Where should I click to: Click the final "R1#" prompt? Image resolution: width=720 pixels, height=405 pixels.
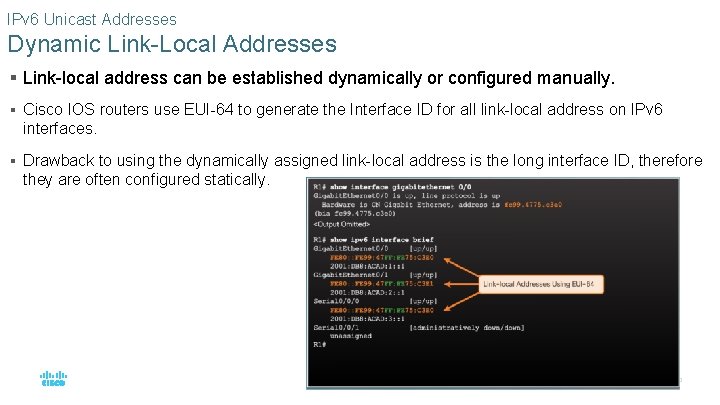[320, 344]
